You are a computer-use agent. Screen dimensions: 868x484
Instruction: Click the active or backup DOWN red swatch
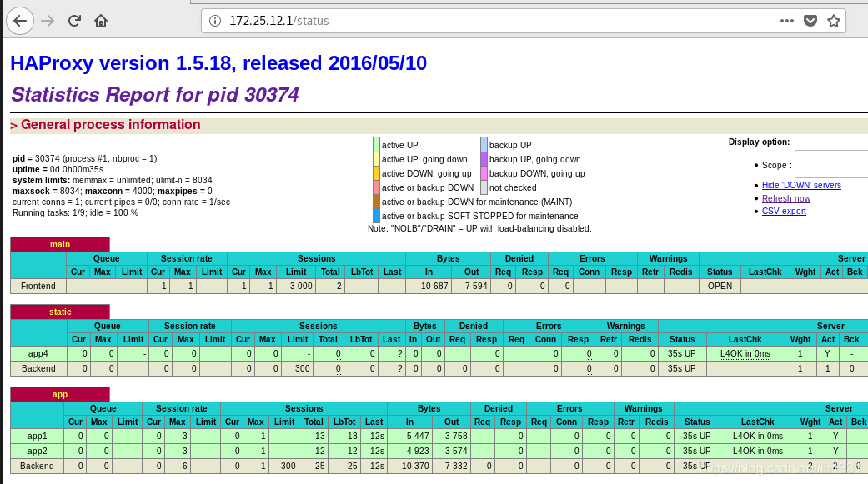point(376,187)
